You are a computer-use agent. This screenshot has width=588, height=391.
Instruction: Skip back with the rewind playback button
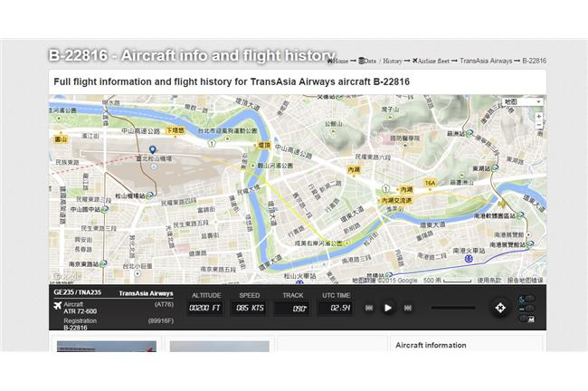(369, 308)
